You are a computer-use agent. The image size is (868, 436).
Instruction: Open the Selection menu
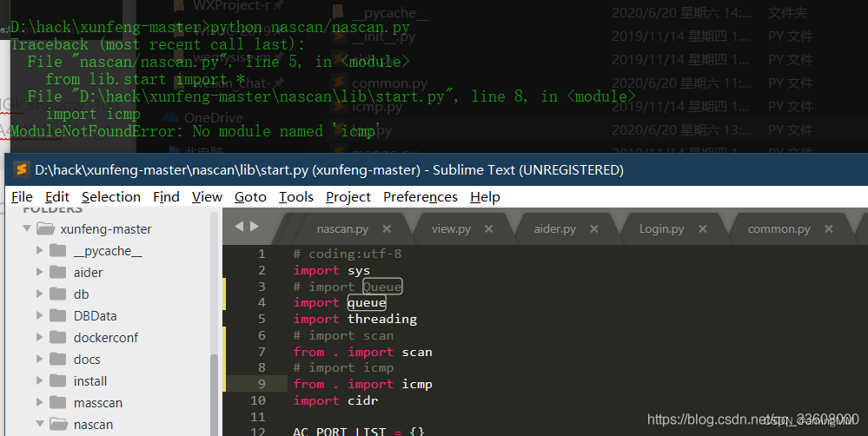coord(110,197)
